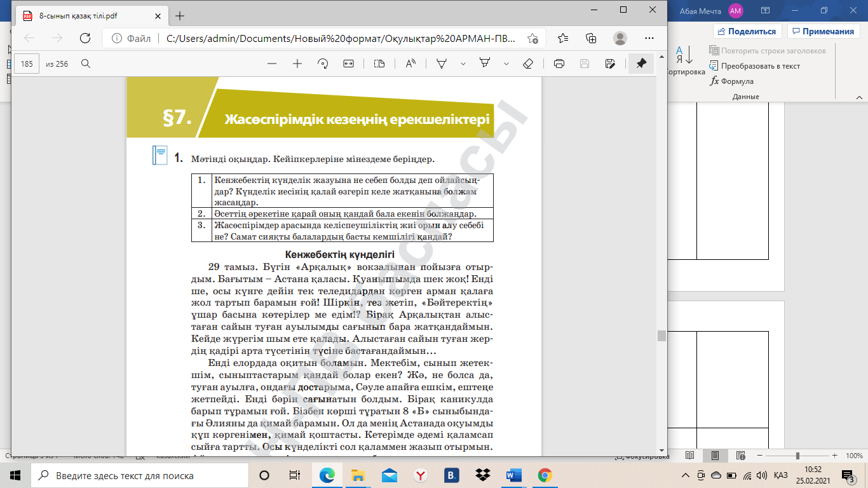The width and height of the screenshot is (868, 488).
Task: Select the Draw pen tool
Action: (442, 64)
